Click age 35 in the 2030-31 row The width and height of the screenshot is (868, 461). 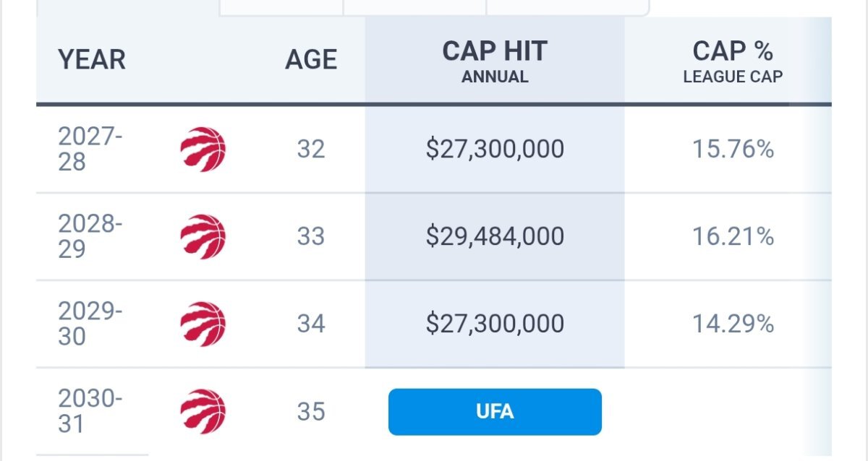(x=311, y=411)
